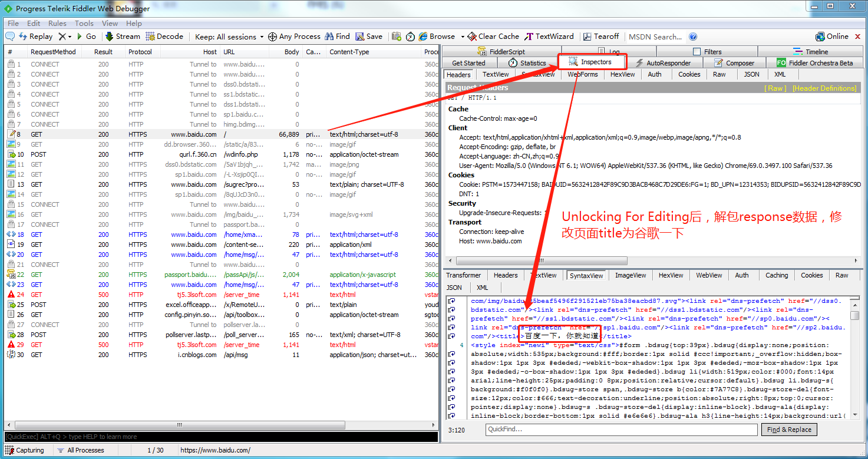This screenshot has height=459, width=868.
Task: Click the [Raw] link in Request Headers
Action: [x=775, y=88]
